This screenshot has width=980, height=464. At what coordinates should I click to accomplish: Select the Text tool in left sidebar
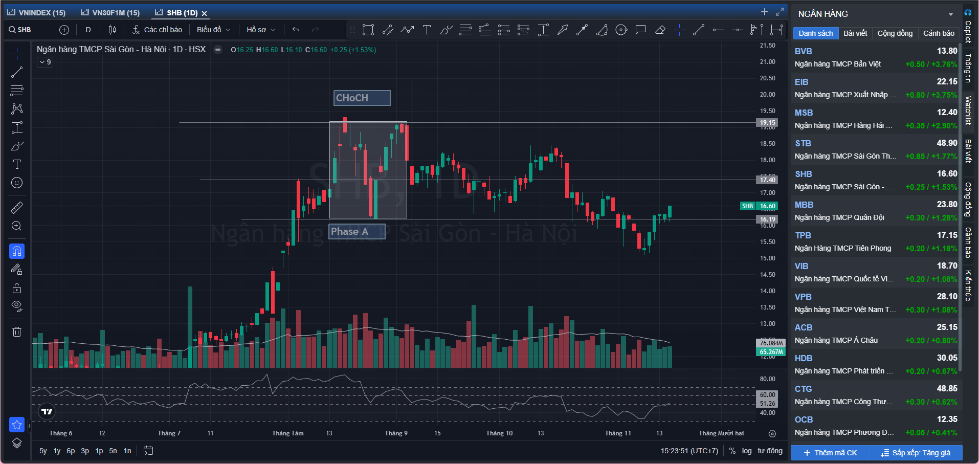tap(17, 164)
